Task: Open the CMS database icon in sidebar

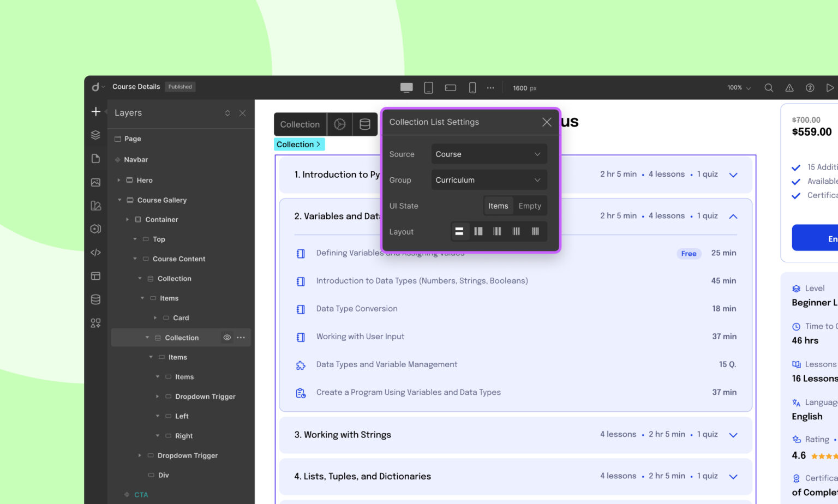Action: [95, 299]
